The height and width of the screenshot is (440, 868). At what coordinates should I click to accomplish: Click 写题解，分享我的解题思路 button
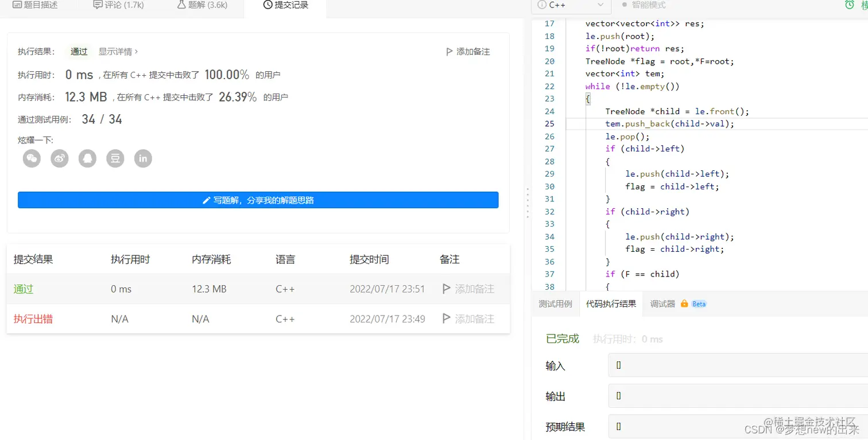pyautogui.click(x=258, y=200)
